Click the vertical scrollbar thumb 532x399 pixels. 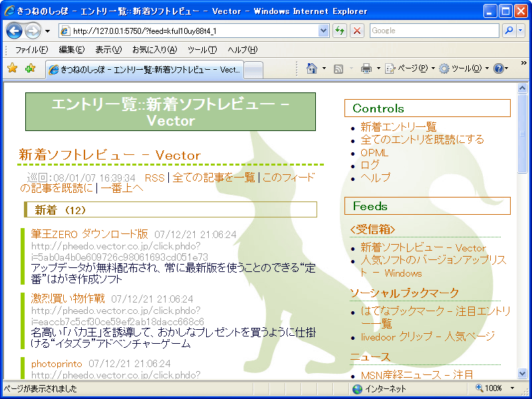[523, 134]
